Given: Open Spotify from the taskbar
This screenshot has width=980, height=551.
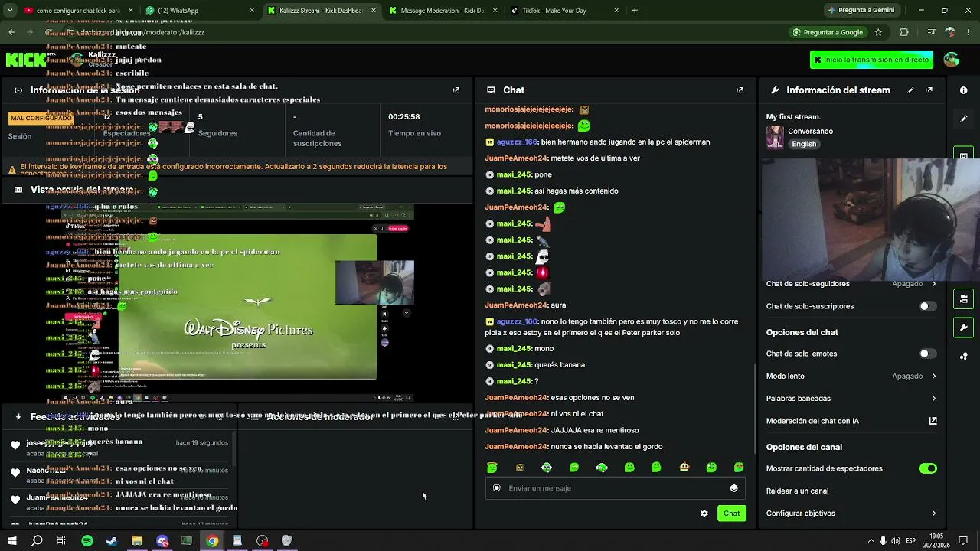Looking at the screenshot, I should (x=87, y=541).
